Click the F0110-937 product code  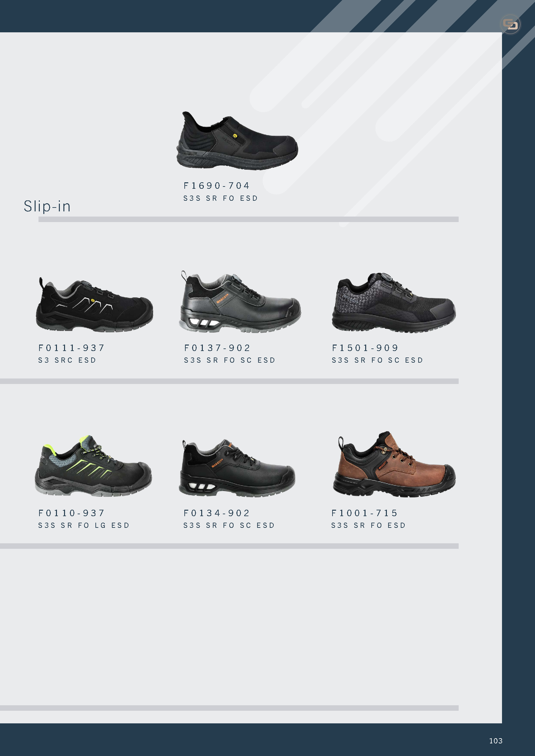[x=71, y=513]
